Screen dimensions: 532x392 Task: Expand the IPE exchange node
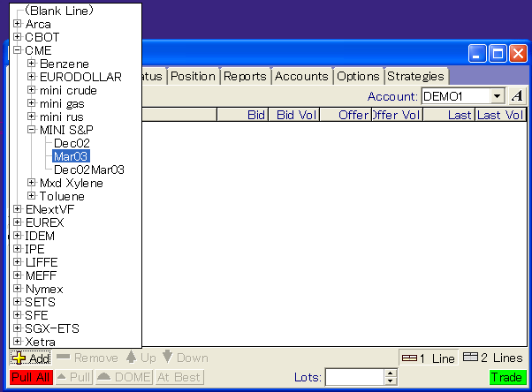[x=18, y=249]
